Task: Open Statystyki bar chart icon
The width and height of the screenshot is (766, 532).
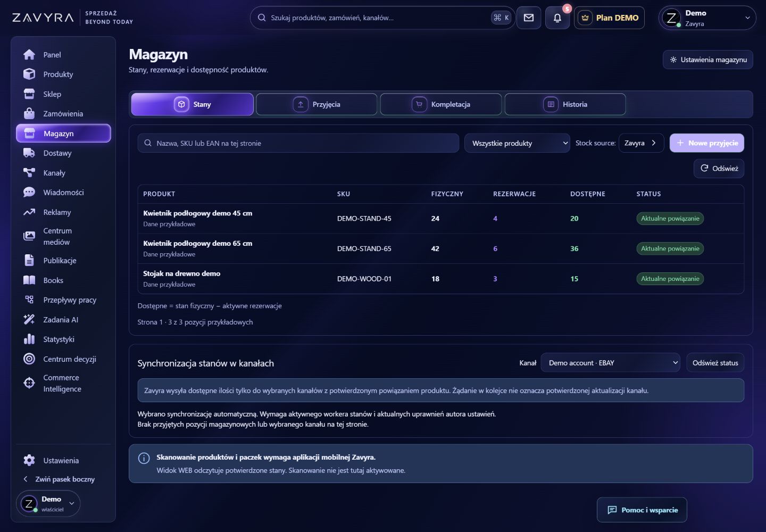Action: (29, 339)
